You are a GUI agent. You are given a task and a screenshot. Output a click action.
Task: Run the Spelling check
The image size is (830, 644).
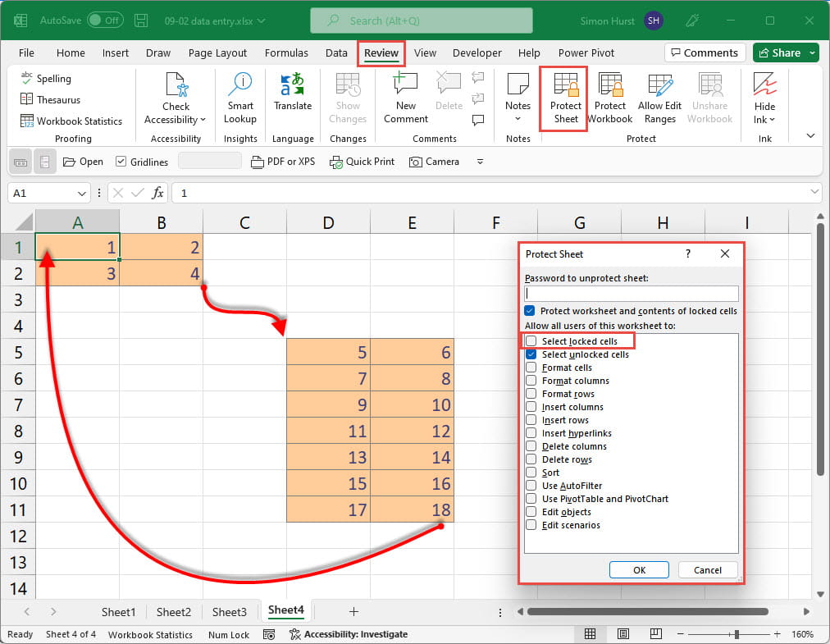click(x=46, y=79)
